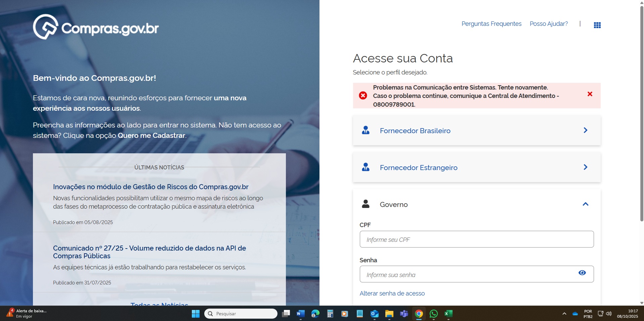Viewport: 644px width, 321px height.
Task: Open Microsoft Word from the taskbar
Action: (x=301, y=314)
